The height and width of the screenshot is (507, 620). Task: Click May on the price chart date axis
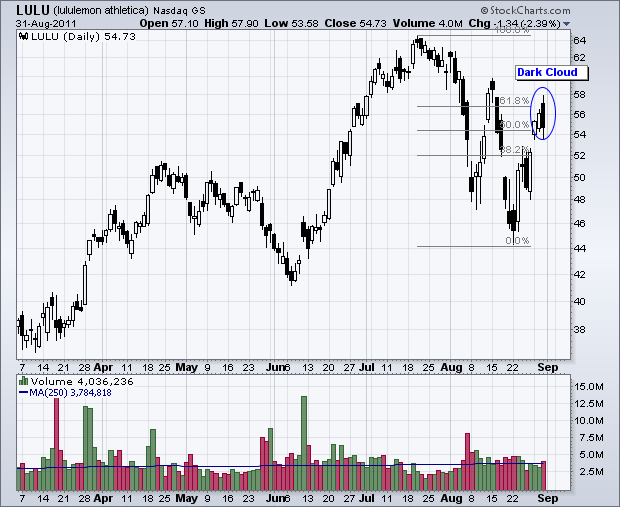[186, 367]
